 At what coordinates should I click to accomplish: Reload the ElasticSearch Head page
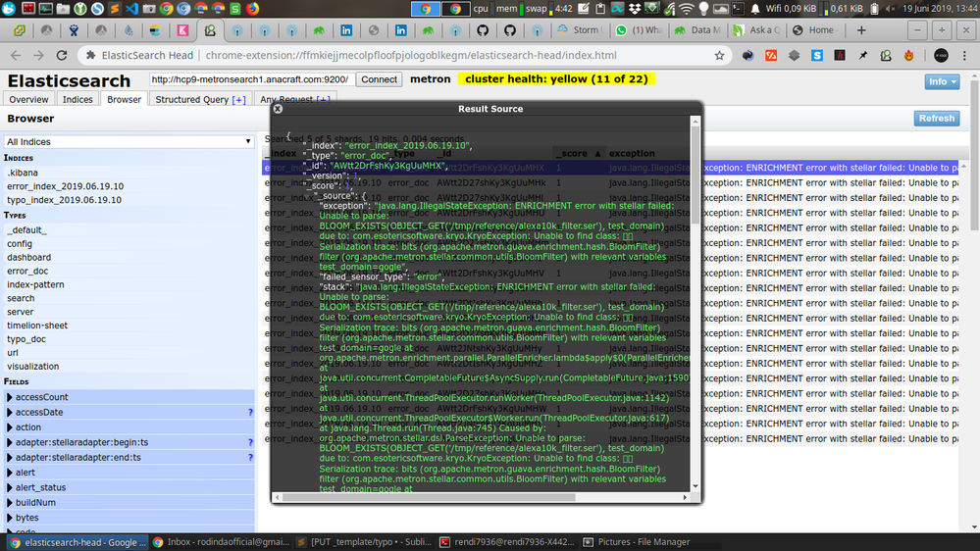click(x=61, y=56)
